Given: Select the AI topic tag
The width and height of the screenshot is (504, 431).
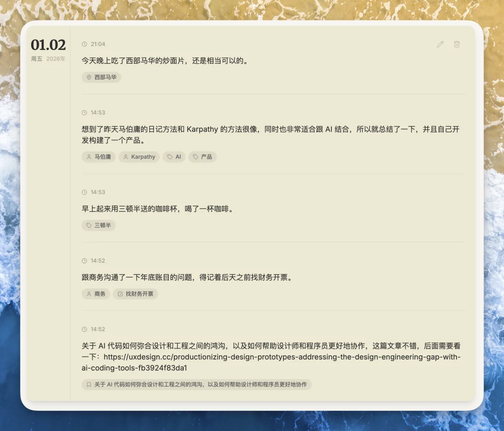Looking at the screenshot, I should [174, 157].
